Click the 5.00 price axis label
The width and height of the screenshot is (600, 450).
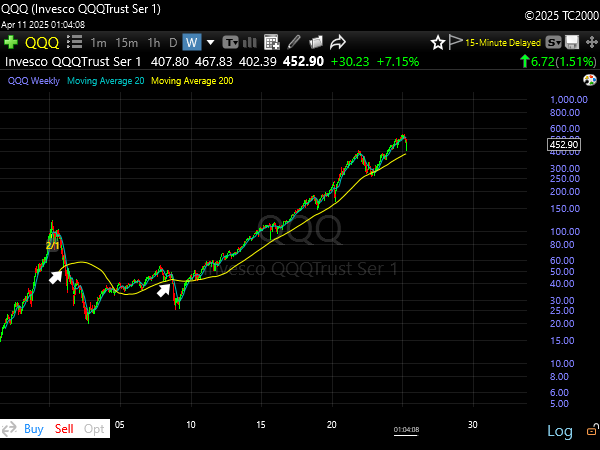pos(559,404)
